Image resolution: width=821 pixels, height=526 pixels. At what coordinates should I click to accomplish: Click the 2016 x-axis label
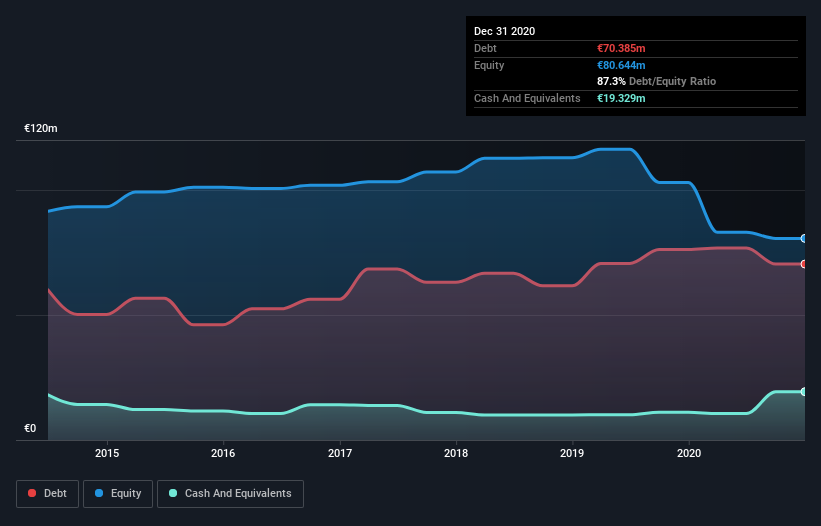coord(223,453)
